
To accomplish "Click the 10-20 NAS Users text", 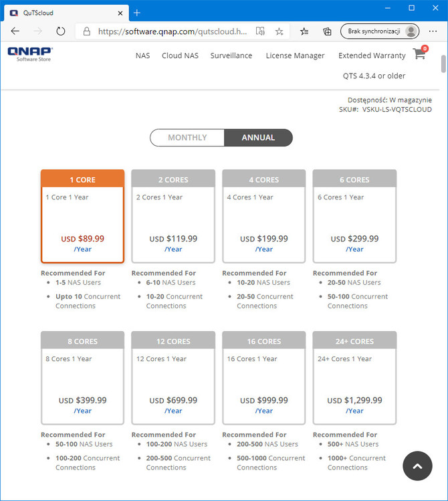I will (x=263, y=282).
